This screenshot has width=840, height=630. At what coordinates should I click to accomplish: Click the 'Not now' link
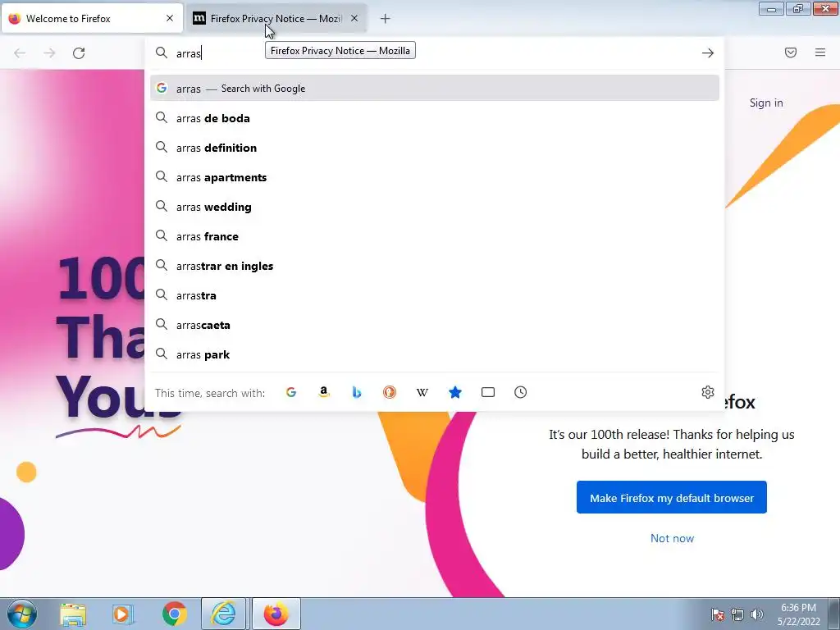[672, 538]
